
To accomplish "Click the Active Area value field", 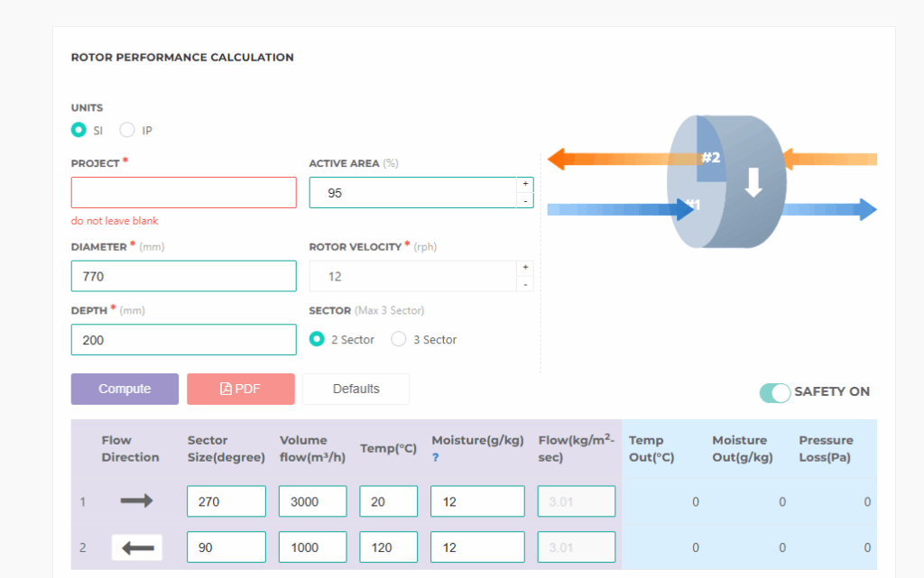I will pos(413,192).
